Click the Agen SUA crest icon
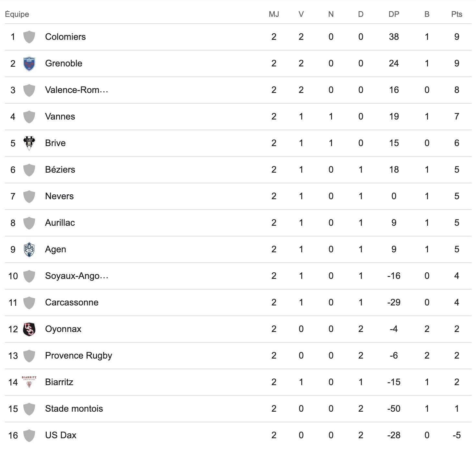The image size is (476, 458). [x=29, y=249]
